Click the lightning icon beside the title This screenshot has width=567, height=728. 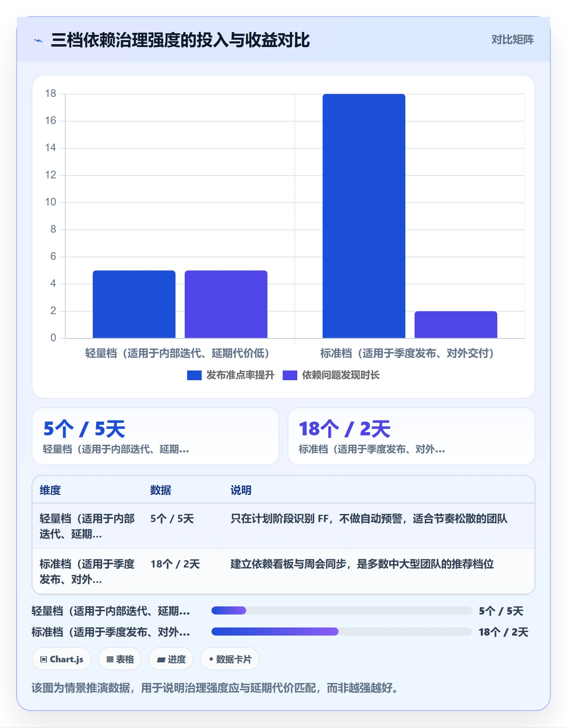pyautogui.click(x=38, y=41)
